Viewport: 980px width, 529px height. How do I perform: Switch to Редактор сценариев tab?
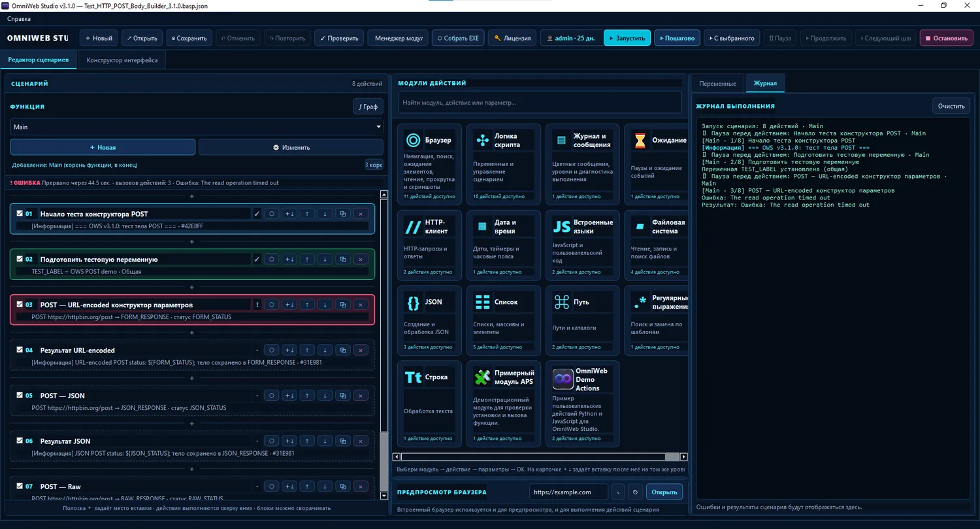click(x=39, y=60)
